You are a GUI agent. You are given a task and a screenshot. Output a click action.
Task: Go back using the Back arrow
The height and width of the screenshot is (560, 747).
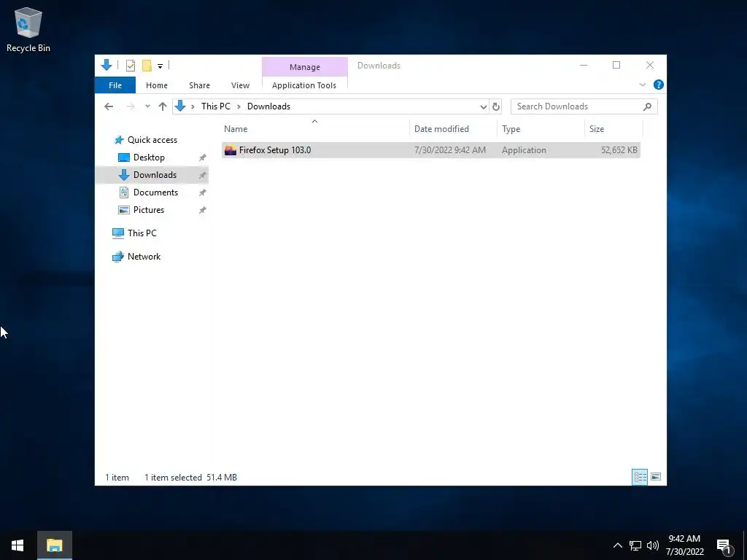click(x=109, y=106)
